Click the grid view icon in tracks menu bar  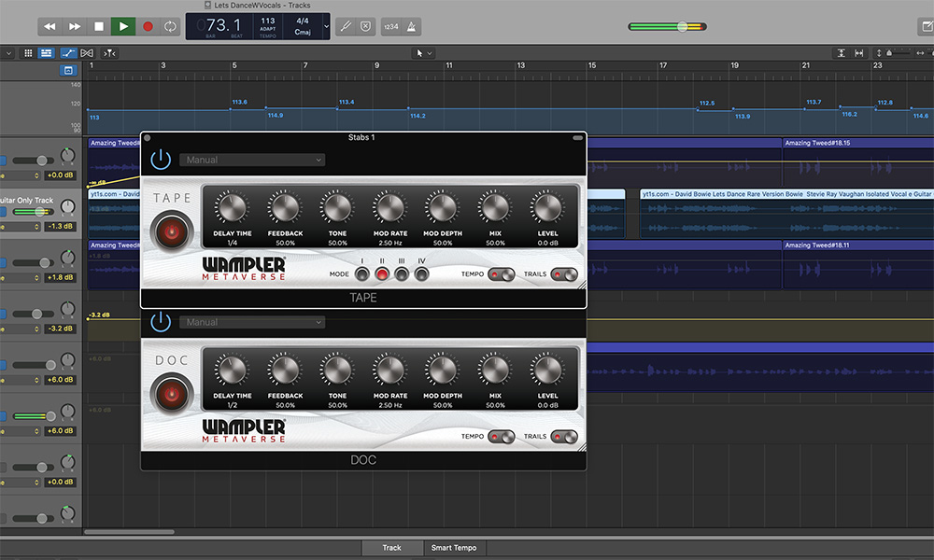[28, 53]
